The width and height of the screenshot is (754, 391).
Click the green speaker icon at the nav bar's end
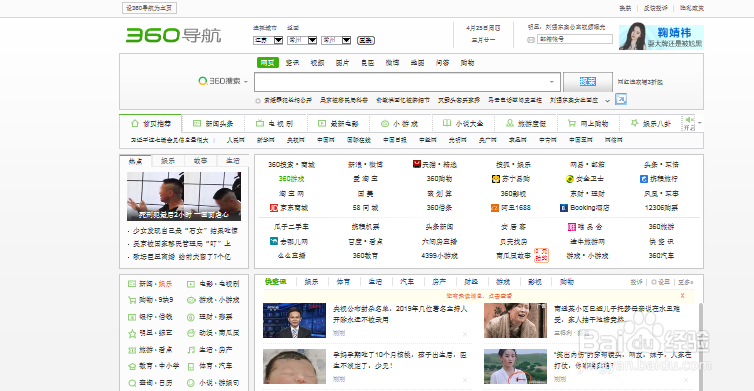coord(690,120)
